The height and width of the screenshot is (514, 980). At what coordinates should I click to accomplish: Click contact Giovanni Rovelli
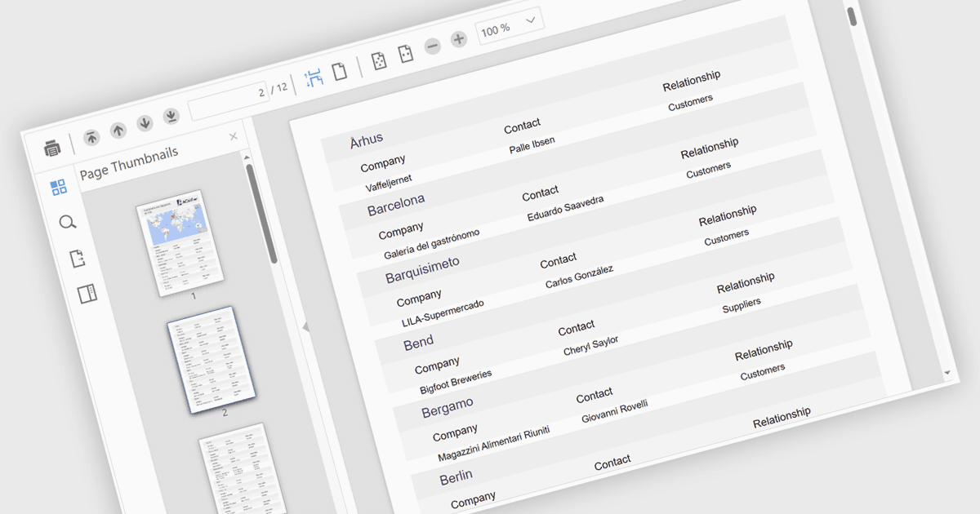coord(615,410)
